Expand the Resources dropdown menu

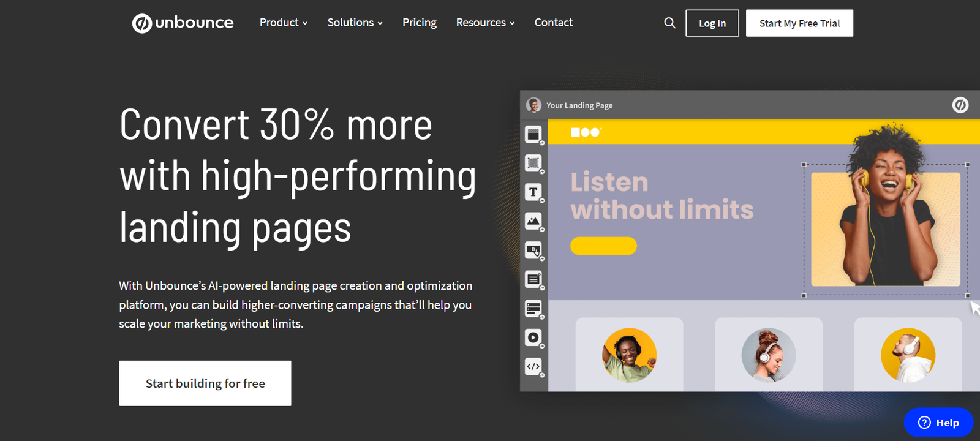(x=485, y=23)
